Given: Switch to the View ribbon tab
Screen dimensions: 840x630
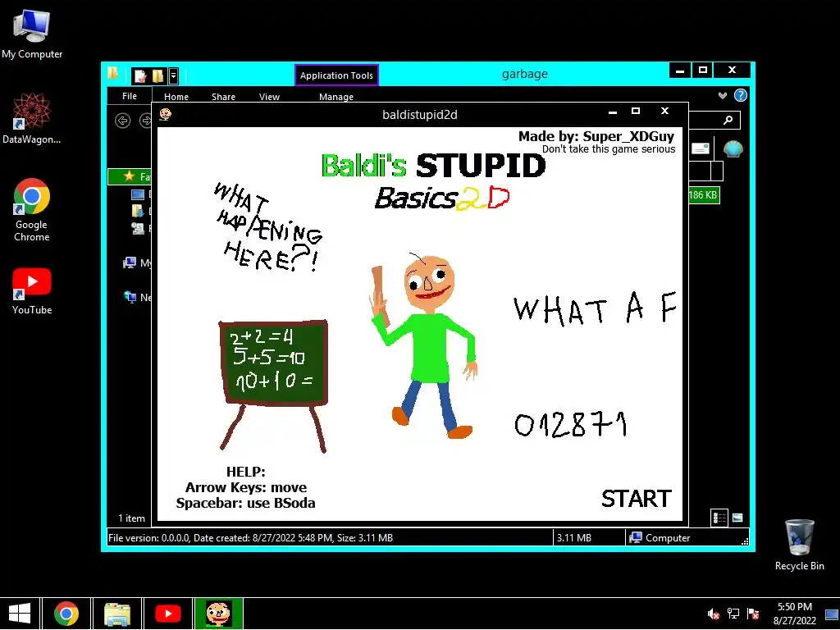Looking at the screenshot, I should point(269,97).
